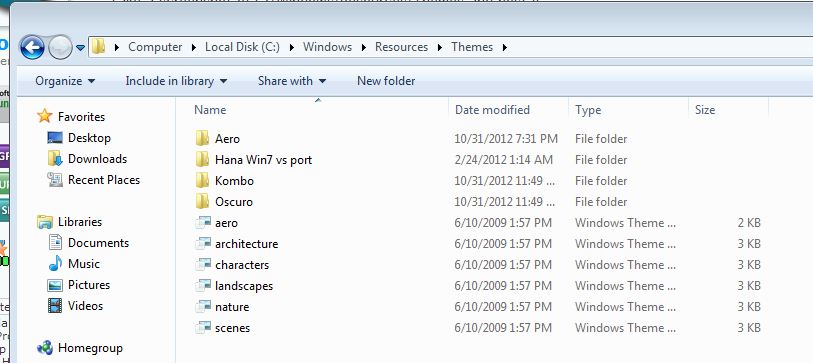Sort by the Type column header
813x363 pixels.
pyautogui.click(x=588, y=110)
